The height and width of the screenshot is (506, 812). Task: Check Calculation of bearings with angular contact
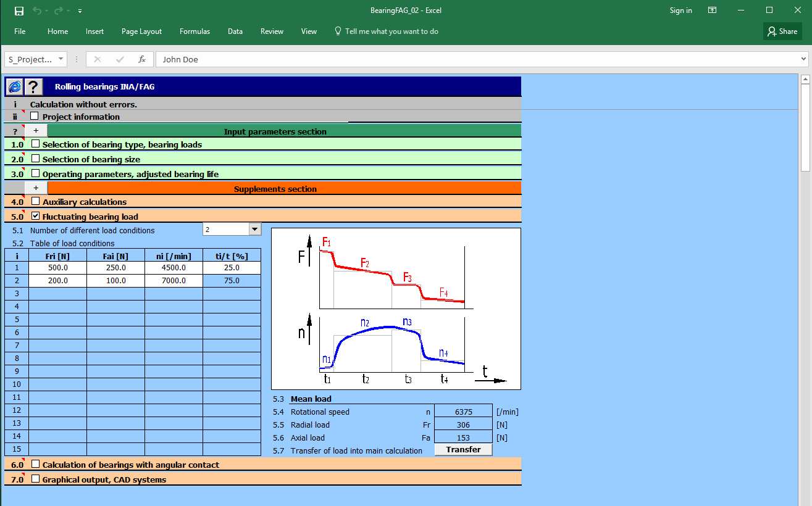[x=35, y=464]
